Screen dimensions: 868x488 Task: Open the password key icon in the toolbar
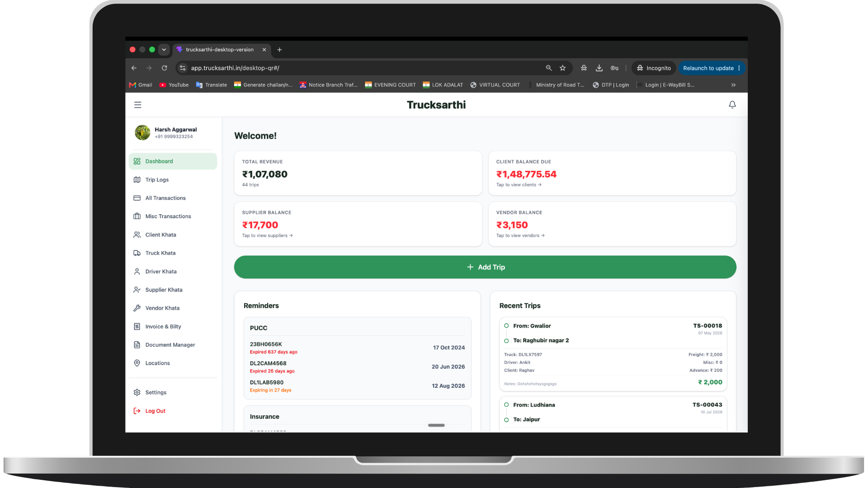pyautogui.click(x=614, y=68)
